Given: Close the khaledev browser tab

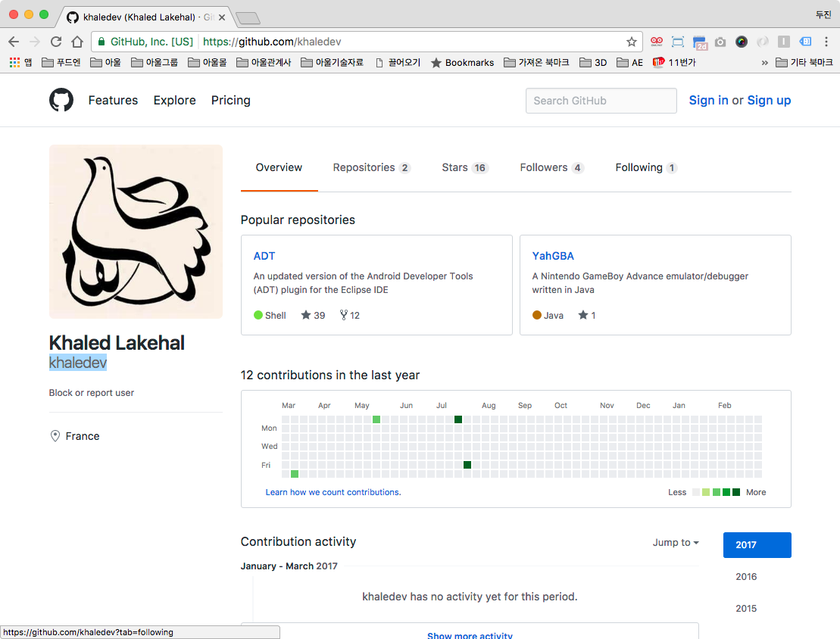Looking at the screenshot, I should tap(222, 17).
